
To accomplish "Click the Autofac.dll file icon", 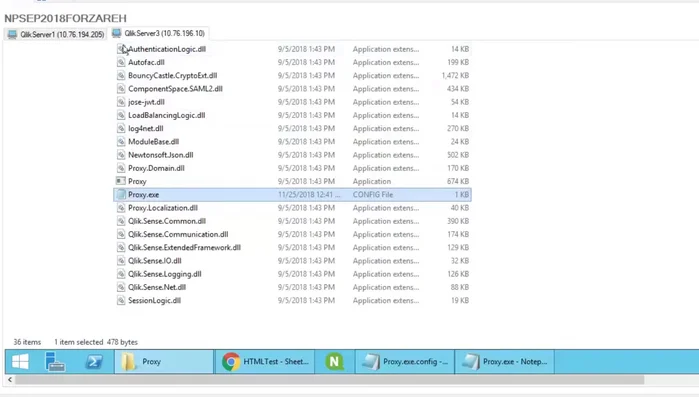I will pyautogui.click(x=121, y=62).
